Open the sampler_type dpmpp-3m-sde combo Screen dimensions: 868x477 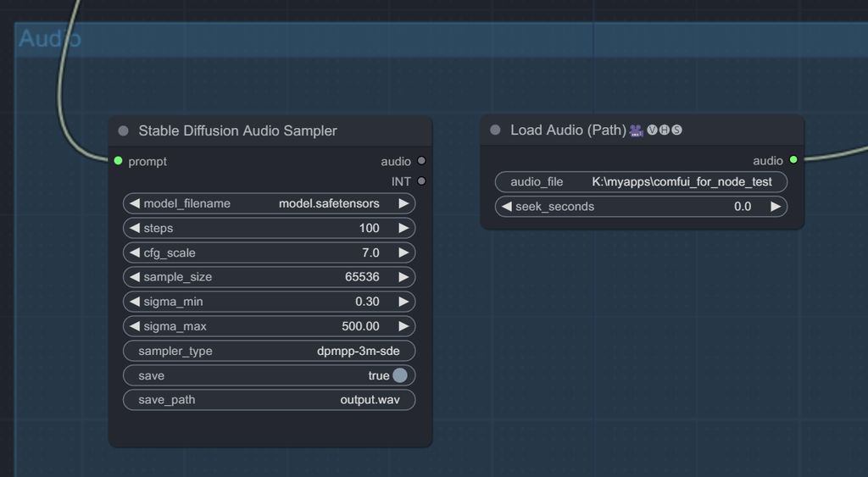click(270, 351)
